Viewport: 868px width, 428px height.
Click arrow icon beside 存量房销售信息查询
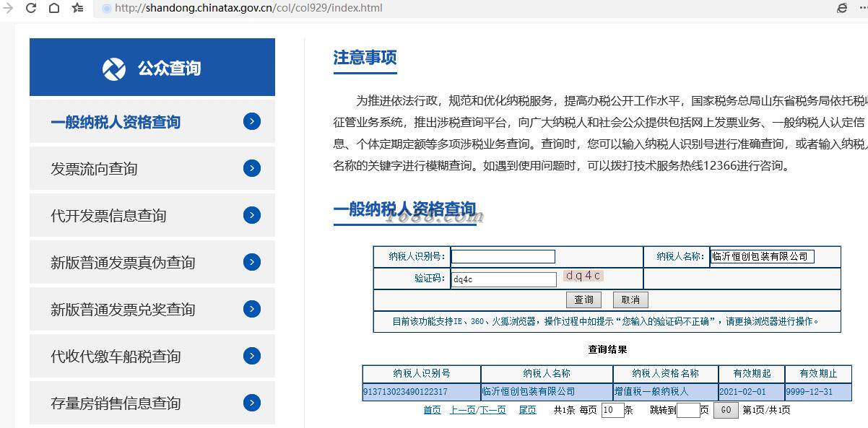tap(252, 403)
